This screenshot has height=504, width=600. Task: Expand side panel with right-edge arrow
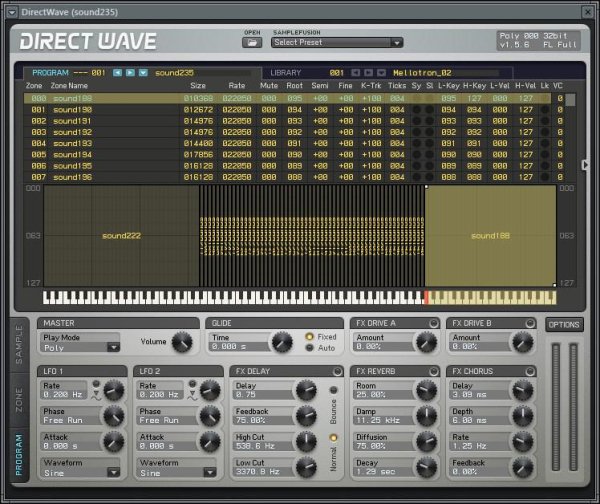tap(584, 165)
